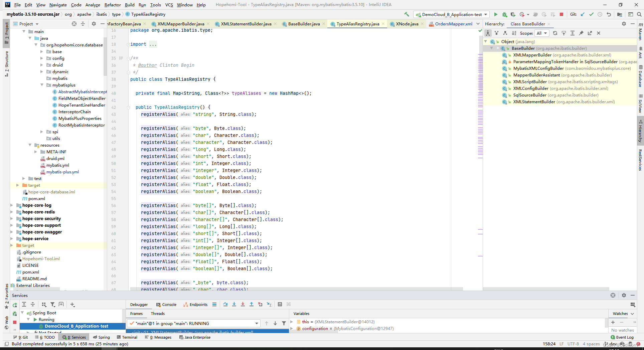The image size is (644, 350).
Task: Step Over debugger icon
Action: pyautogui.click(x=225, y=304)
